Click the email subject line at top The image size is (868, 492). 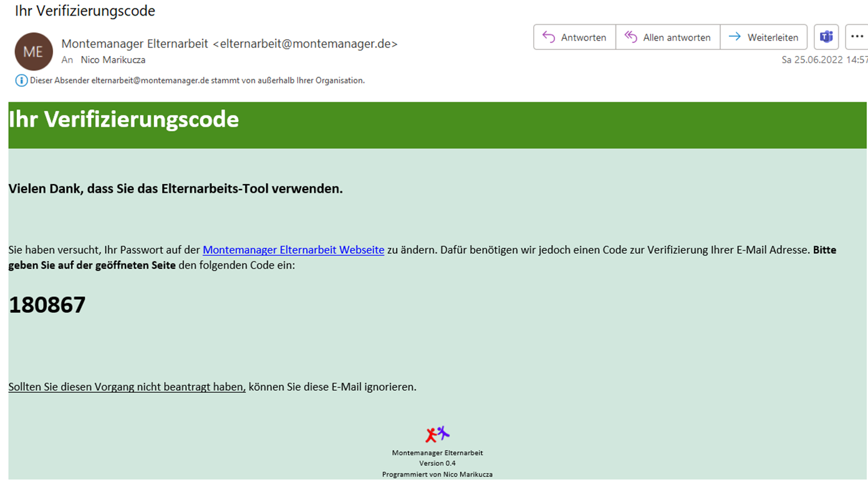coord(85,11)
